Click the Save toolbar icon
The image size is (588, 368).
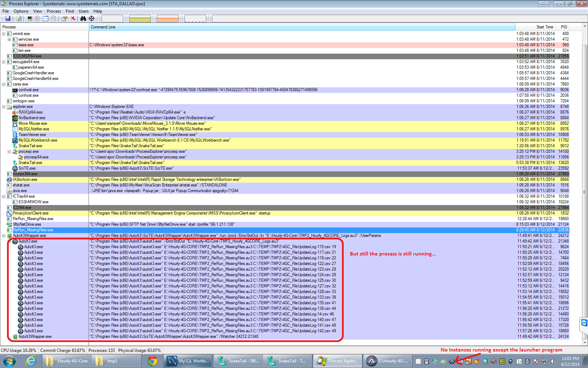[x=8, y=19]
